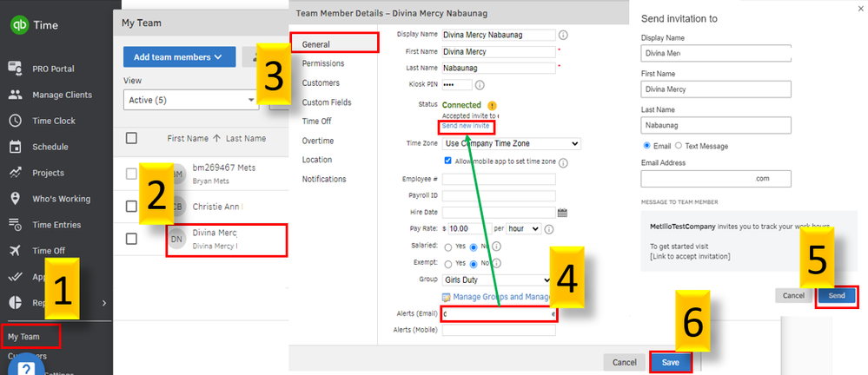This screenshot has width=868, height=375.
Task: Close the Send invitation dialog
Action: (x=860, y=10)
